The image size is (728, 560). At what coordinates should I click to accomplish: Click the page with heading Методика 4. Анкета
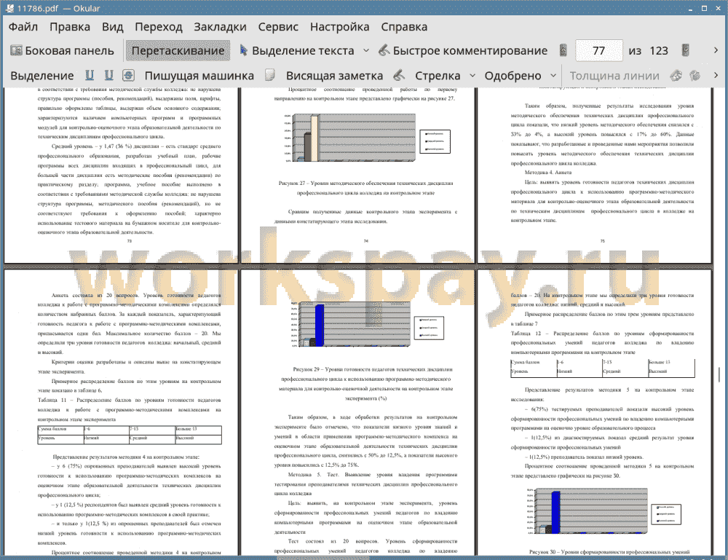pos(595,176)
